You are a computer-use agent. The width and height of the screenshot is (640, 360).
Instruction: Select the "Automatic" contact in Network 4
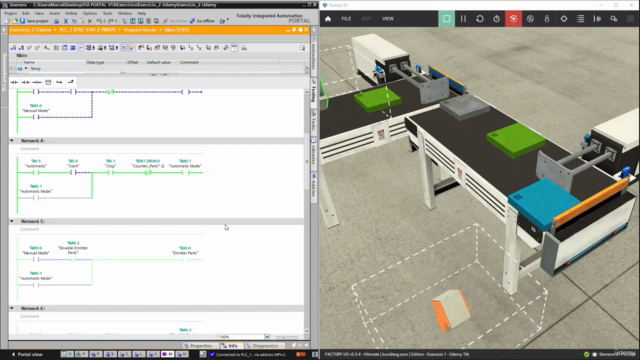point(36,173)
